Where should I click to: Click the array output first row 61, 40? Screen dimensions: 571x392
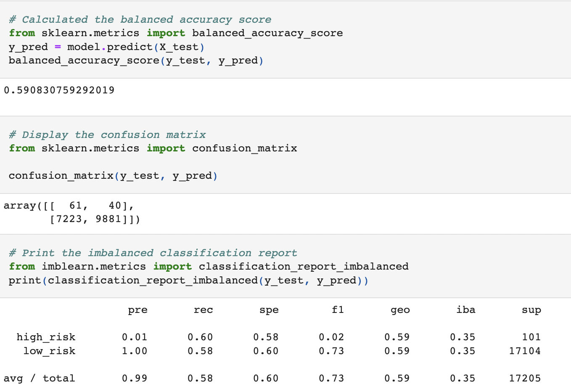(69, 205)
